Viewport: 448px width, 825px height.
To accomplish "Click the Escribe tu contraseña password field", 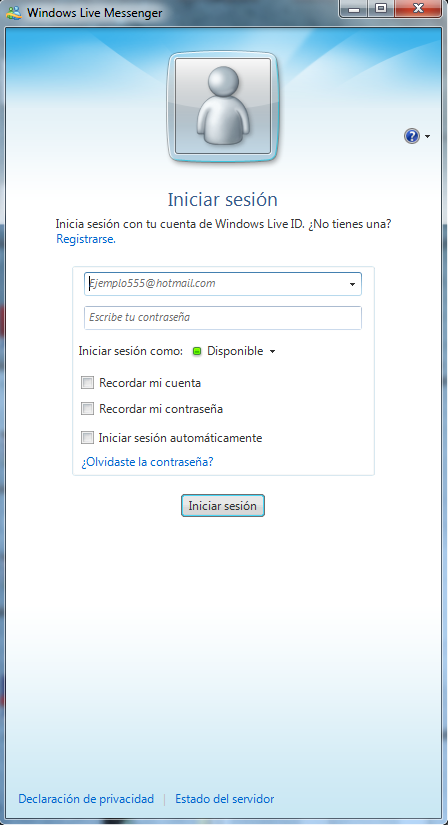I will (223, 318).
